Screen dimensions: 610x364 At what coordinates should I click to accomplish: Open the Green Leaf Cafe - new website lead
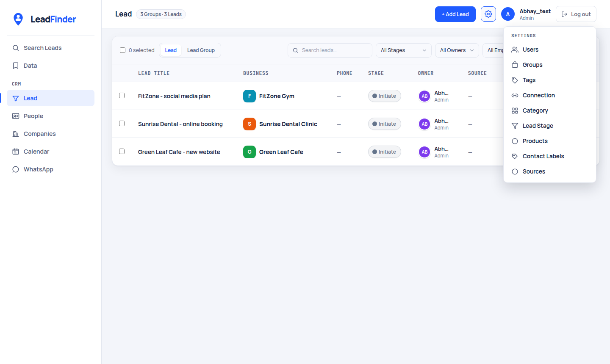pos(179,152)
